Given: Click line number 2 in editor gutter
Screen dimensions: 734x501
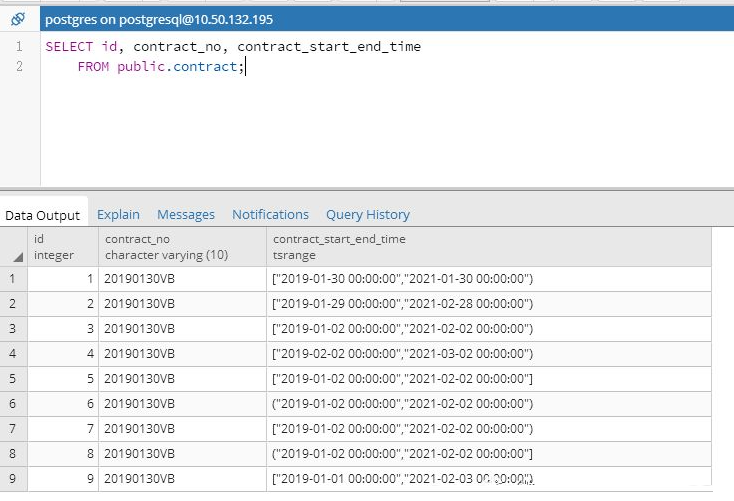Looking at the screenshot, I should pyautogui.click(x=19, y=66).
